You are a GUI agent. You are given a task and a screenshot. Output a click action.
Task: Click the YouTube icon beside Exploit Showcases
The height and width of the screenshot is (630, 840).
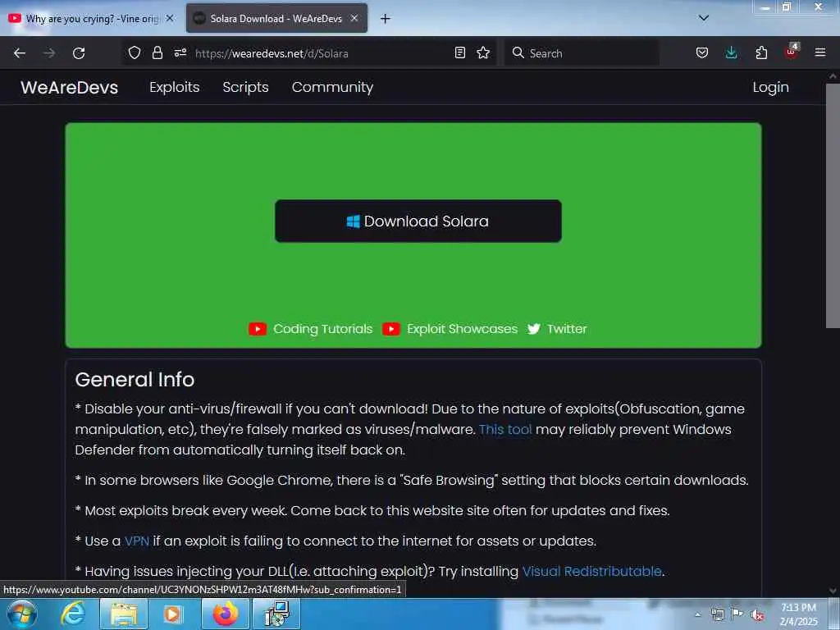pyautogui.click(x=390, y=329)
